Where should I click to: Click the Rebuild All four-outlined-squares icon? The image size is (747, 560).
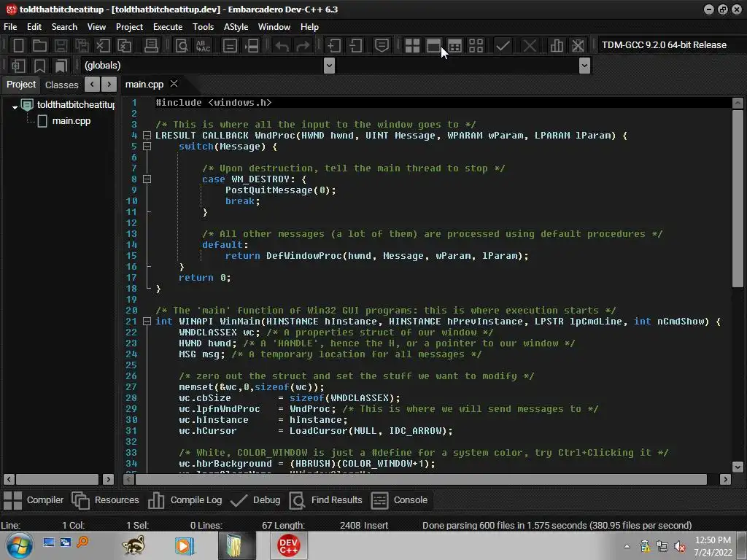pos(476,46)
